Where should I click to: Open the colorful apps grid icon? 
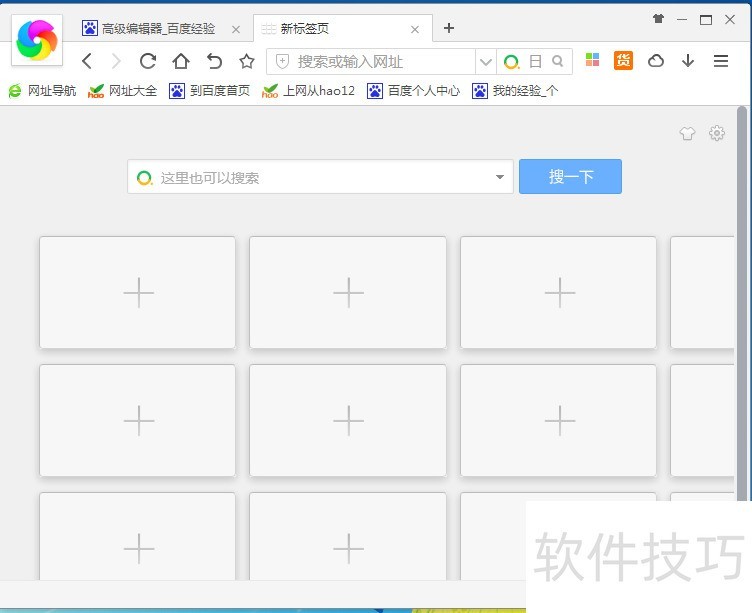coord(592,61)
